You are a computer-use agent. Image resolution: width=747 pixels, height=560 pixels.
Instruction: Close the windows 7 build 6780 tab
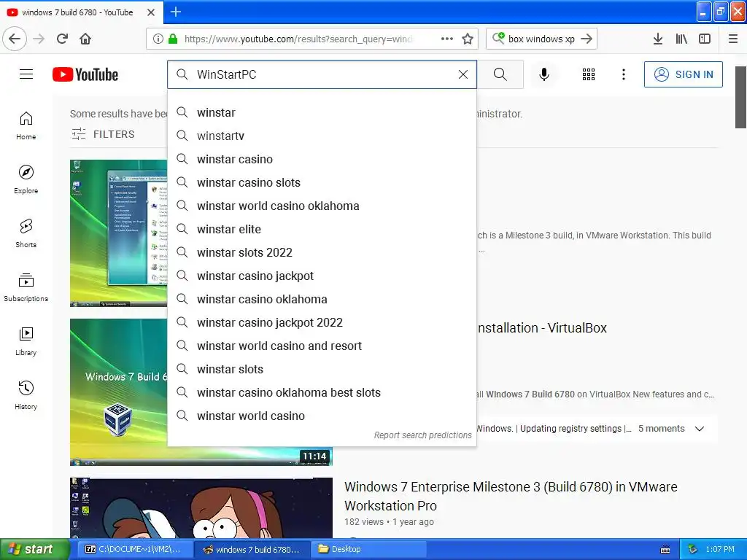click(150, 12)
